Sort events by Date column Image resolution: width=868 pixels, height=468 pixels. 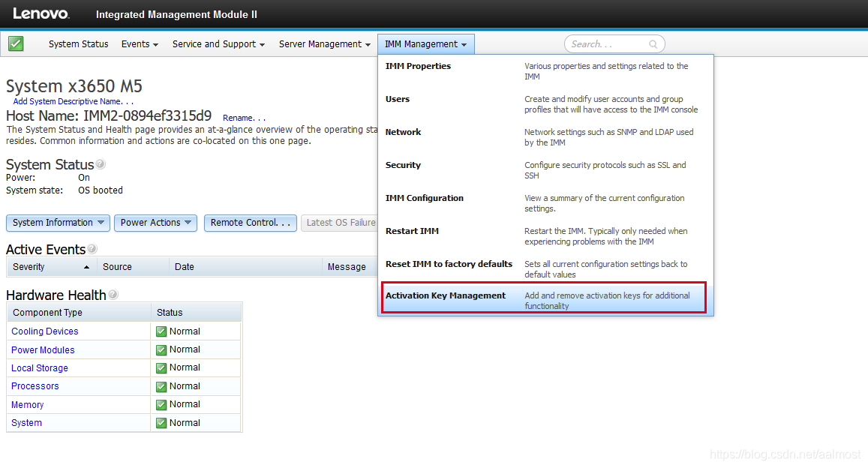coord(245,267)
